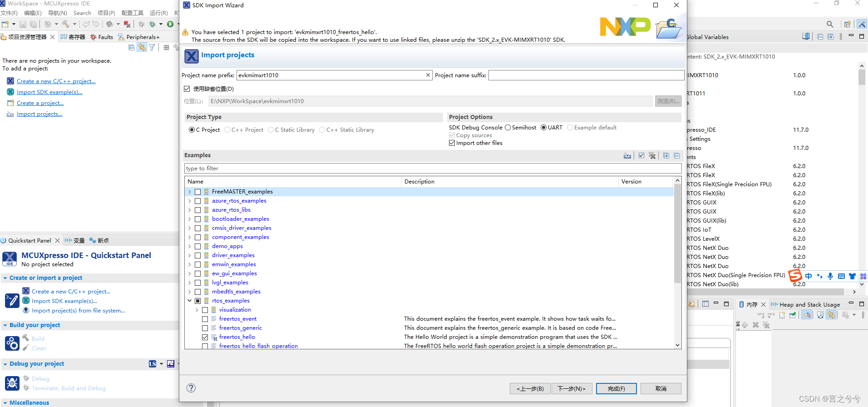The image size is (868, 407).
Task: Expand FreeMASTER_examples node
Action: tap(189, 192)
